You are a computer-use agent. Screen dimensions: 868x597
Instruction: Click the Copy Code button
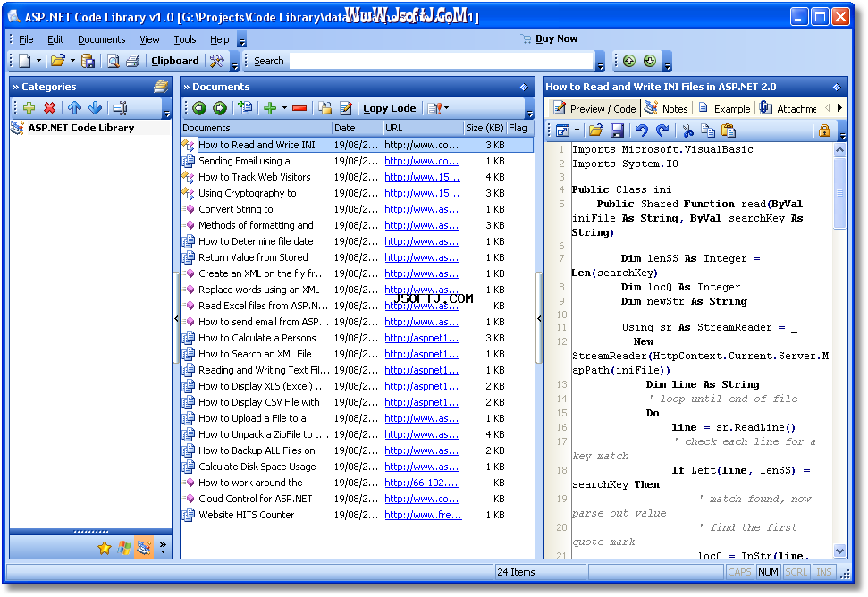coord(389,108)
